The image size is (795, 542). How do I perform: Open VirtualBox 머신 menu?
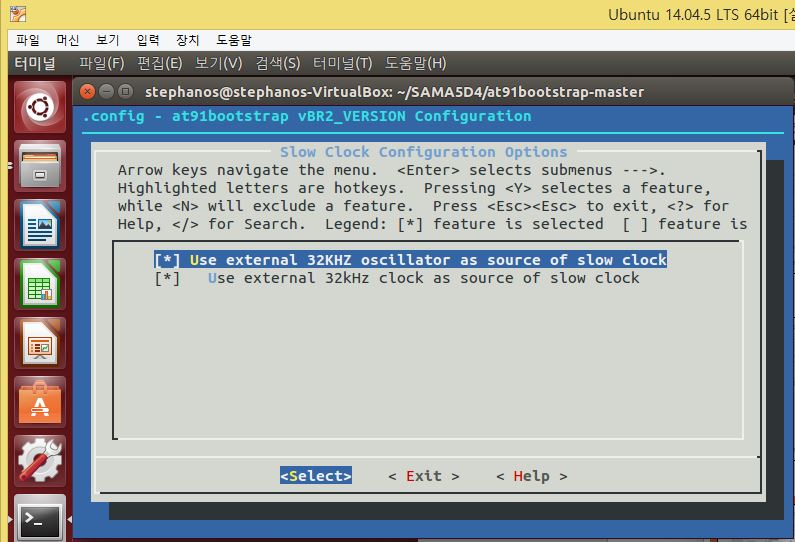coord(67,40)
